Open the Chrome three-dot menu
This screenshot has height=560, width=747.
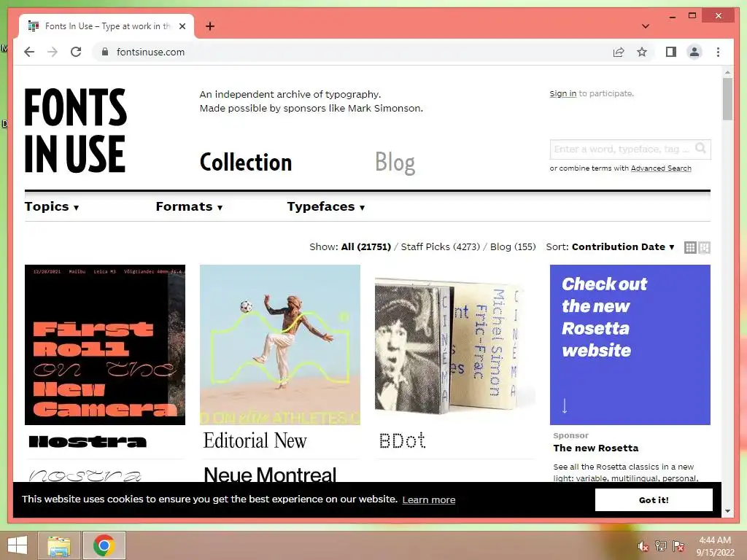718,52
